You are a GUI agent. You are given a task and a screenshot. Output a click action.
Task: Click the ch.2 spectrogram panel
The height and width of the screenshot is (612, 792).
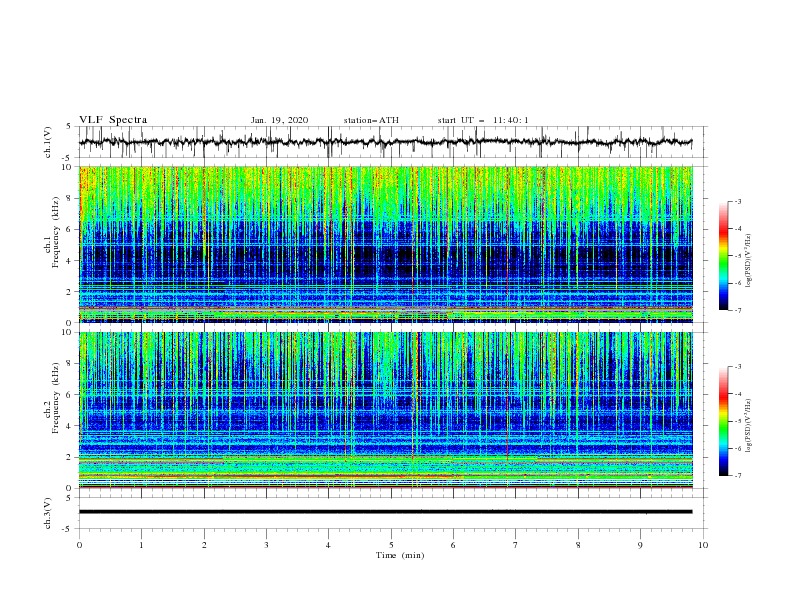pos(386,410)
